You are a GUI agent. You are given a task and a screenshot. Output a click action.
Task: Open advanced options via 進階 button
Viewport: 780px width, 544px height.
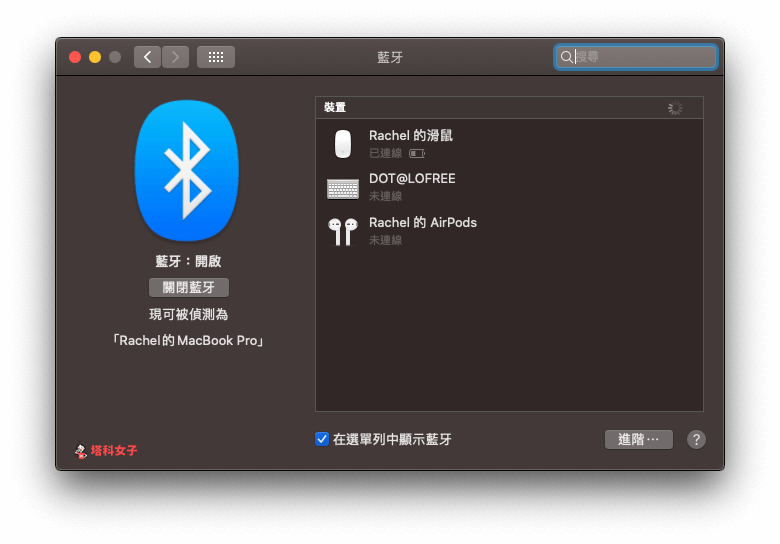(639, 440)
